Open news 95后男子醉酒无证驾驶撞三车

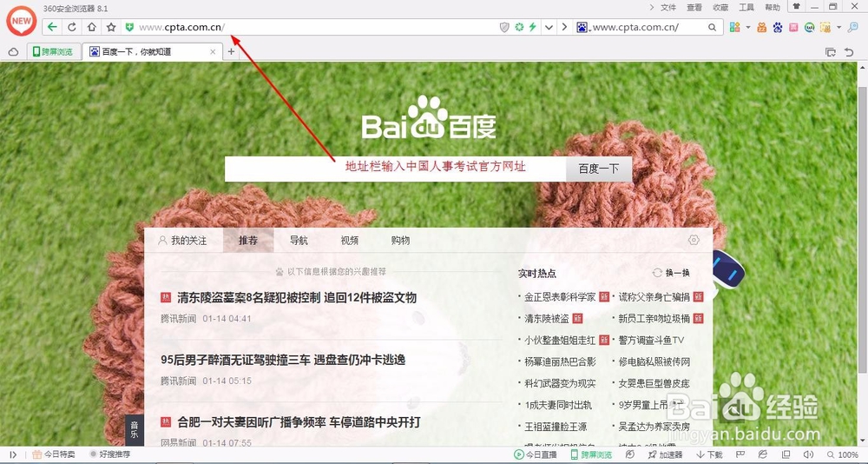[x=283, y=360]
